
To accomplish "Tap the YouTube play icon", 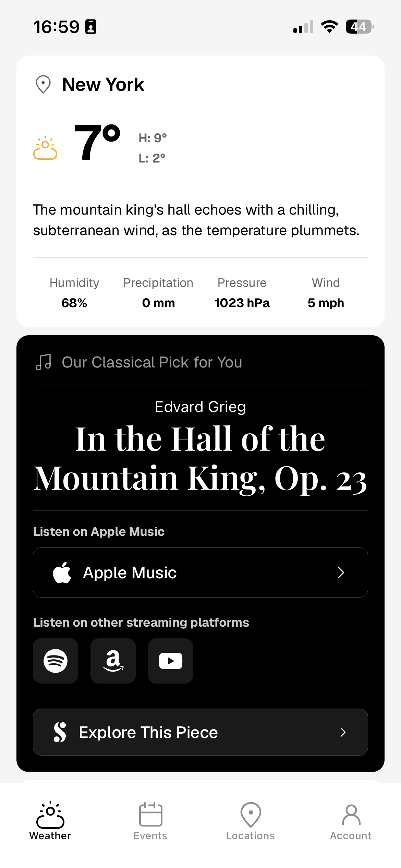I will click(171, 661).
